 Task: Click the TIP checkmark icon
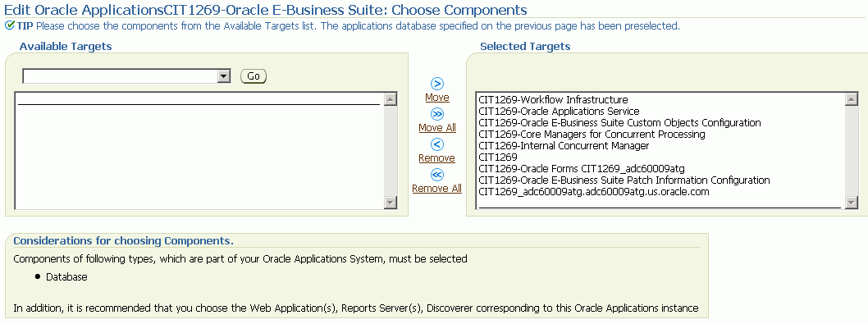(9, 25)
